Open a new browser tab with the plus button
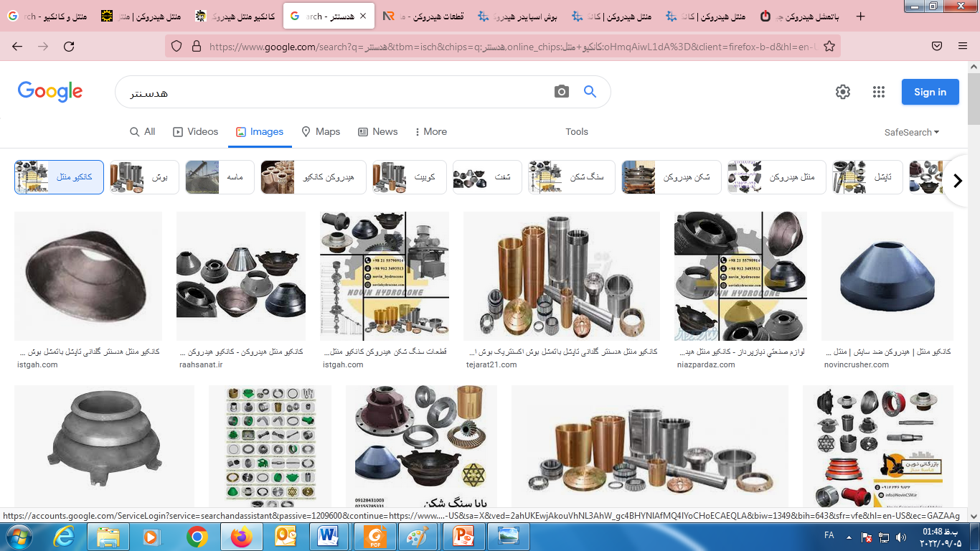This screenshot has width=980, height=551. point(861,16)
